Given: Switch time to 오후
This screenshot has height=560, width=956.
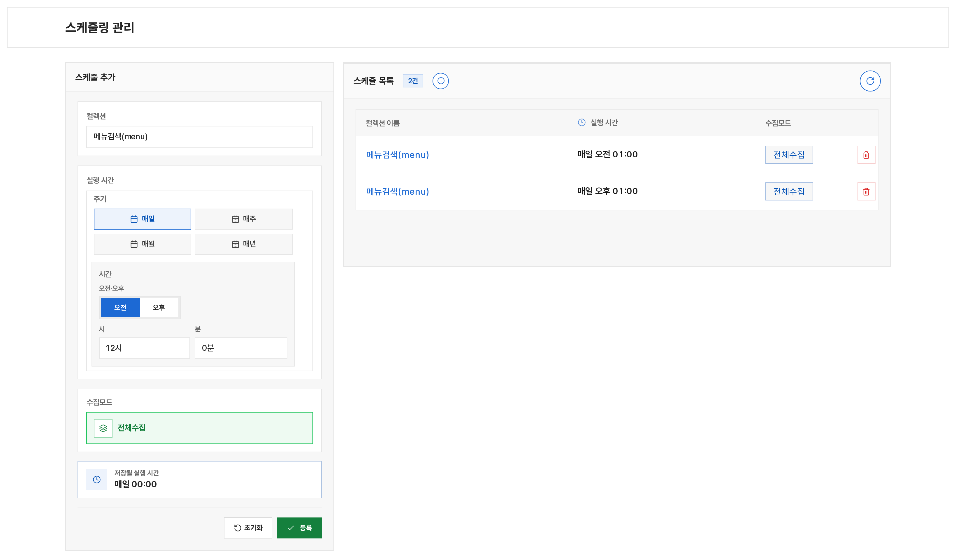Looking at the screenshot, I should click(159, 307).
